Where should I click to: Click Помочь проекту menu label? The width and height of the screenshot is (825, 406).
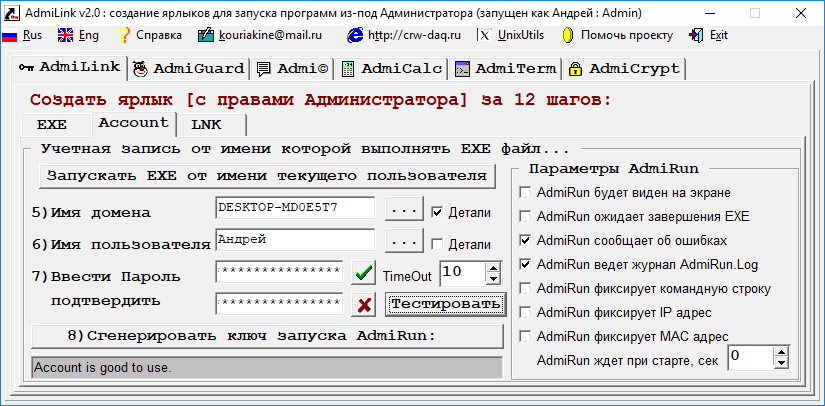click(627, 35)
